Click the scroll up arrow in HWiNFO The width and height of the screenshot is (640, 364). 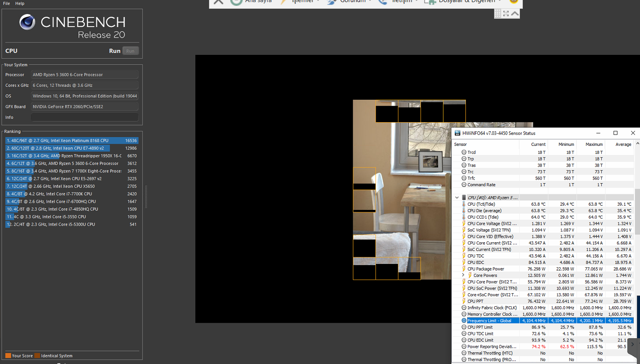click(637, 144)
